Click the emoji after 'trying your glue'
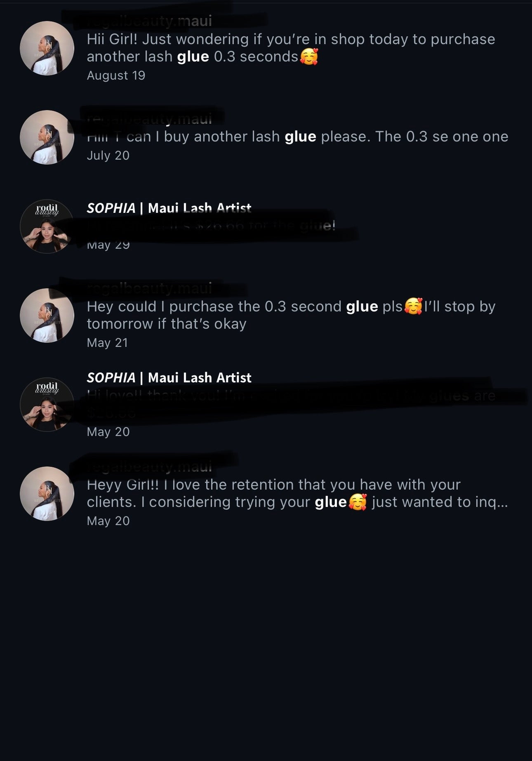 [x=358, y=502]
